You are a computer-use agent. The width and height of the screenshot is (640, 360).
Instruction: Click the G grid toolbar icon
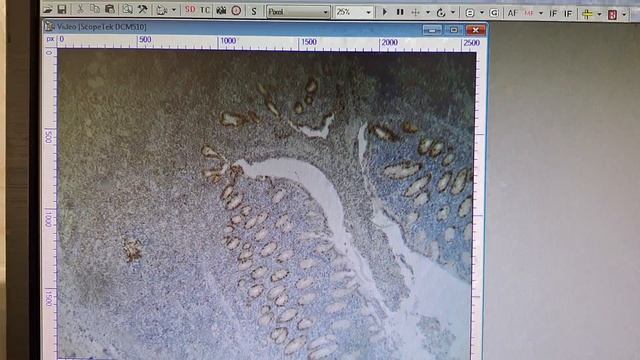[494, 13]
